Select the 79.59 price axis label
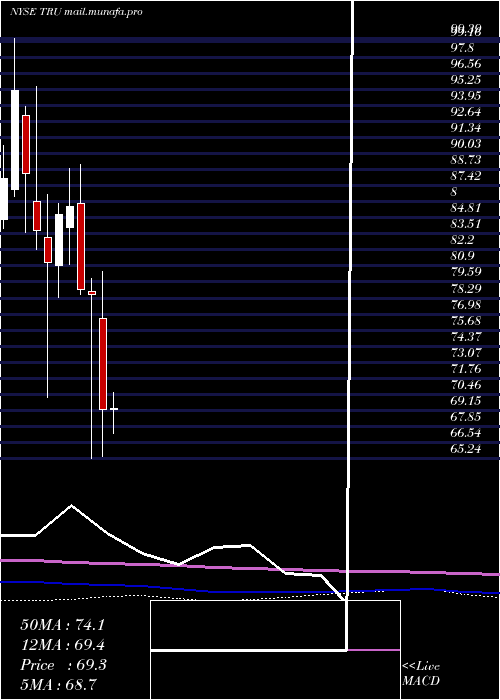Viewport: 500px width, 700px height. [x=466, y=273]
